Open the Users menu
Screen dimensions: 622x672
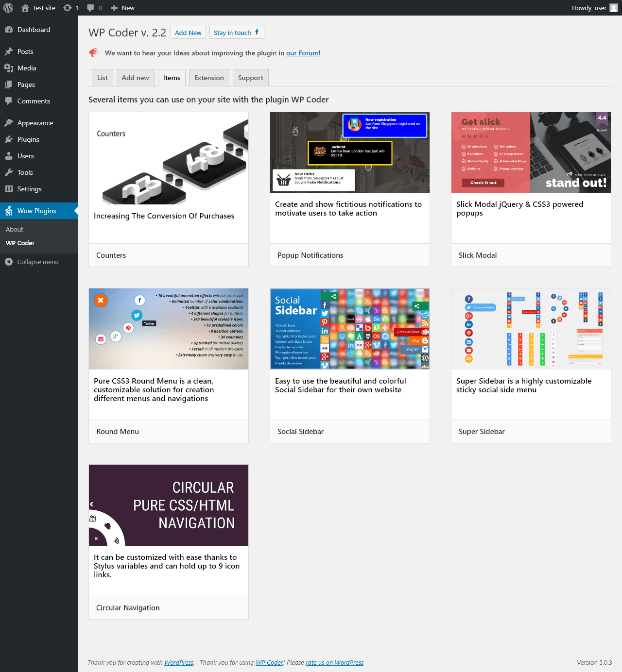tap(39, 156)
